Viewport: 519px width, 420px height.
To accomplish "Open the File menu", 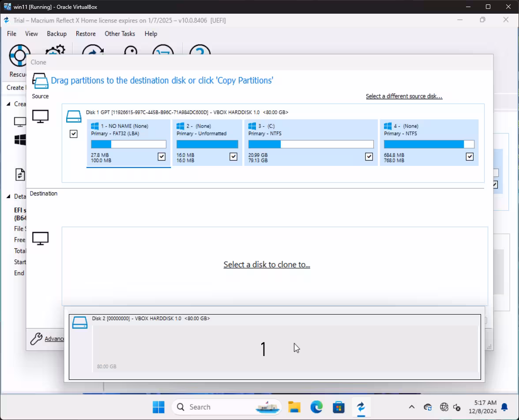I will (11, 34).
